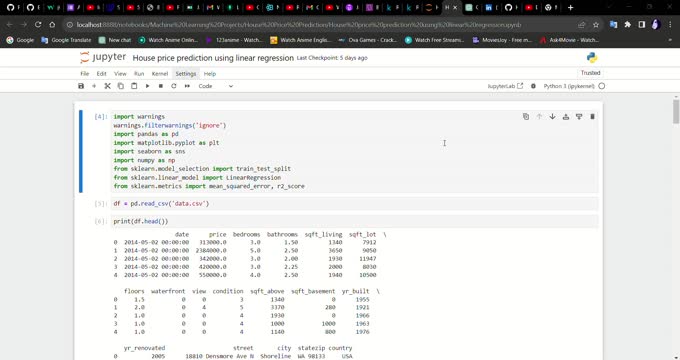Restart kernel and run all cells (fast-forward icon)
The image size is (680, 360).
(187, 86)
